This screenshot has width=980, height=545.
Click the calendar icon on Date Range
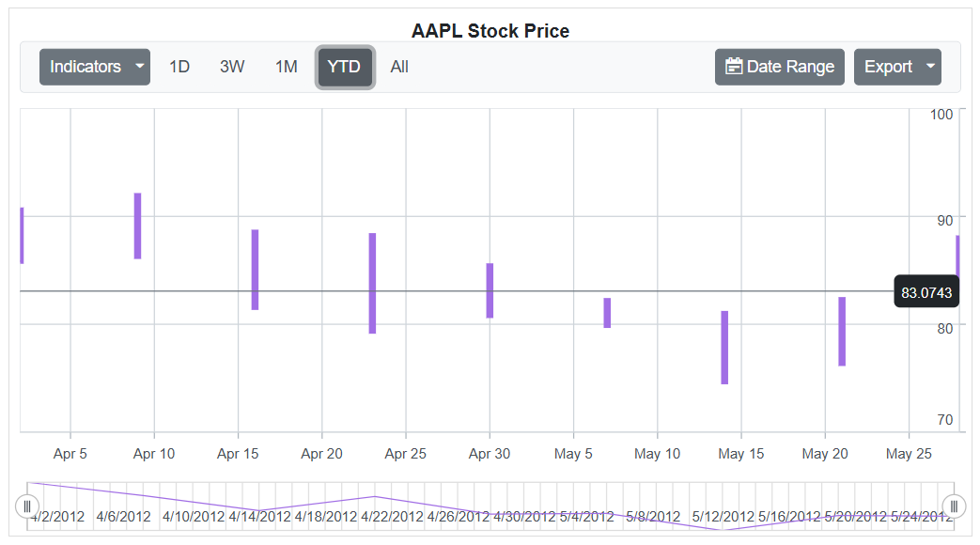pos(734,67)
